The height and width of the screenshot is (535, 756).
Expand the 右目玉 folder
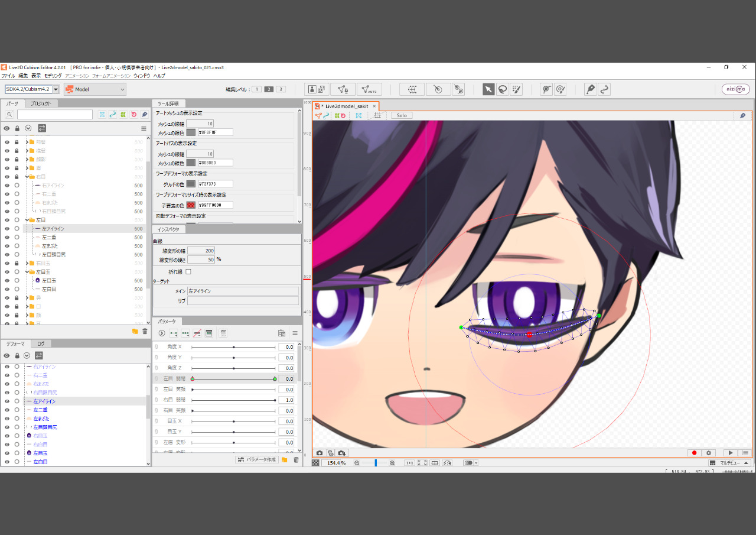pyautogui.click(x=27, y=263)
